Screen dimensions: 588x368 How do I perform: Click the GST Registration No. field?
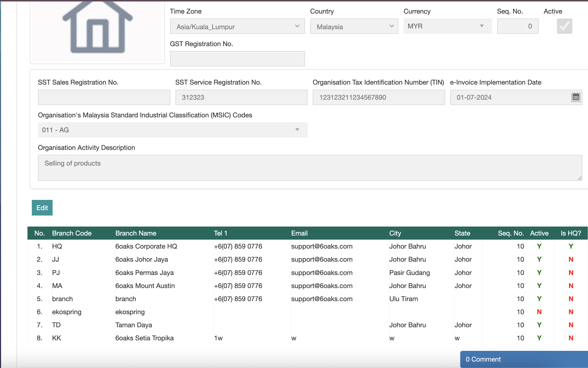point(237,59)
